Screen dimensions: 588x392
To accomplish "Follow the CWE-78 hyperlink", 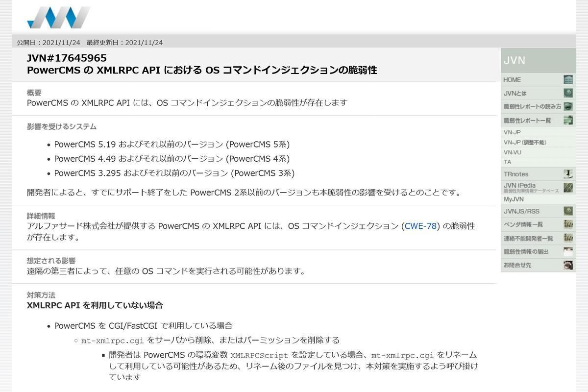I will [420, 226].
